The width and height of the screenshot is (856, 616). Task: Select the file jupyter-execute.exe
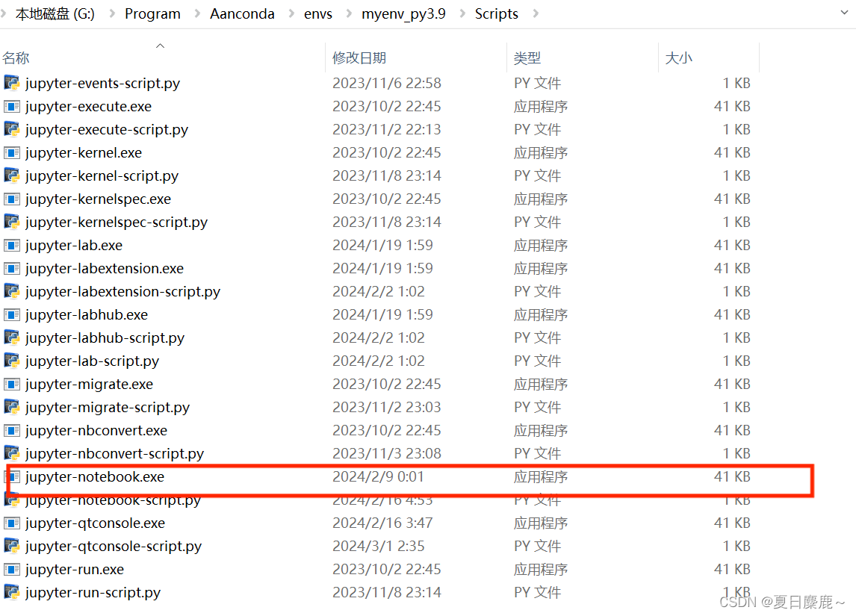coord(88,106)
